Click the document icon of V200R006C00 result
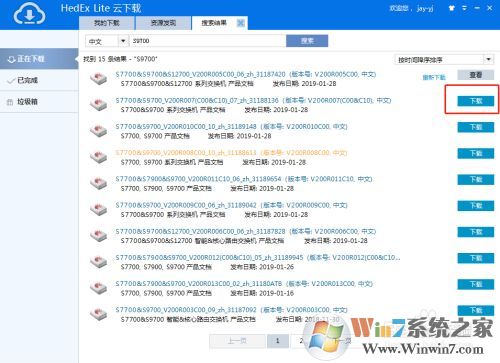500x363 pixels. coord(99,235)
